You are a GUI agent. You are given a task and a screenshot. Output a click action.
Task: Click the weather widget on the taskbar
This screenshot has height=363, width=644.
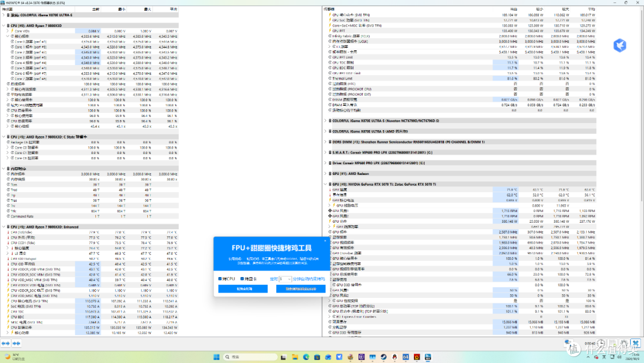coord(14,356)
